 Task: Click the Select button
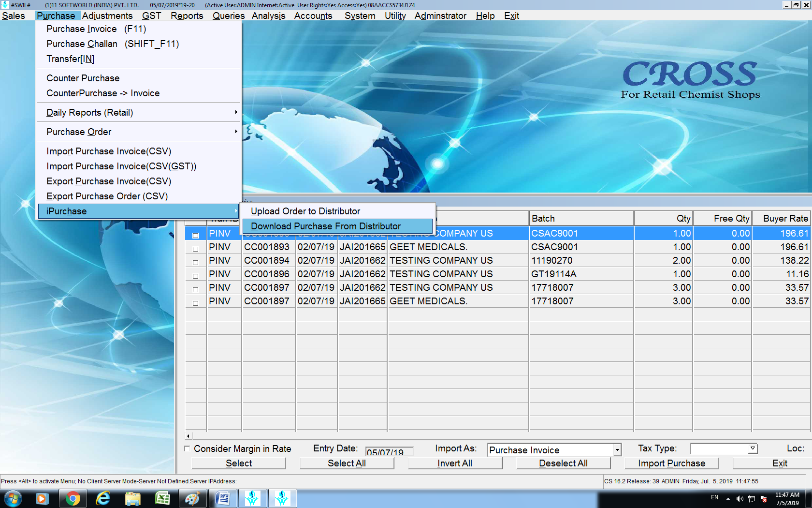point(239,463)
